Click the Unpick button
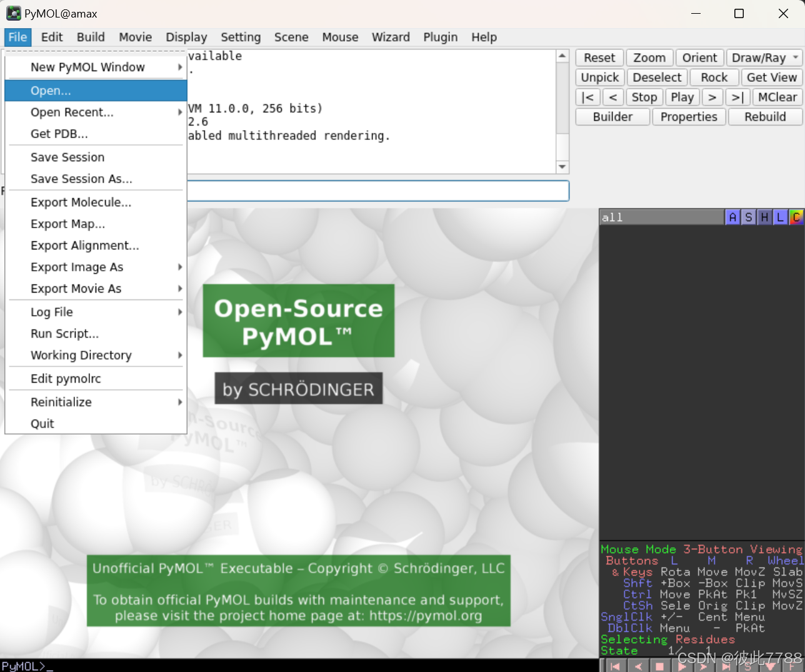This screenshot has height=672, width=805. coord(599,78)
